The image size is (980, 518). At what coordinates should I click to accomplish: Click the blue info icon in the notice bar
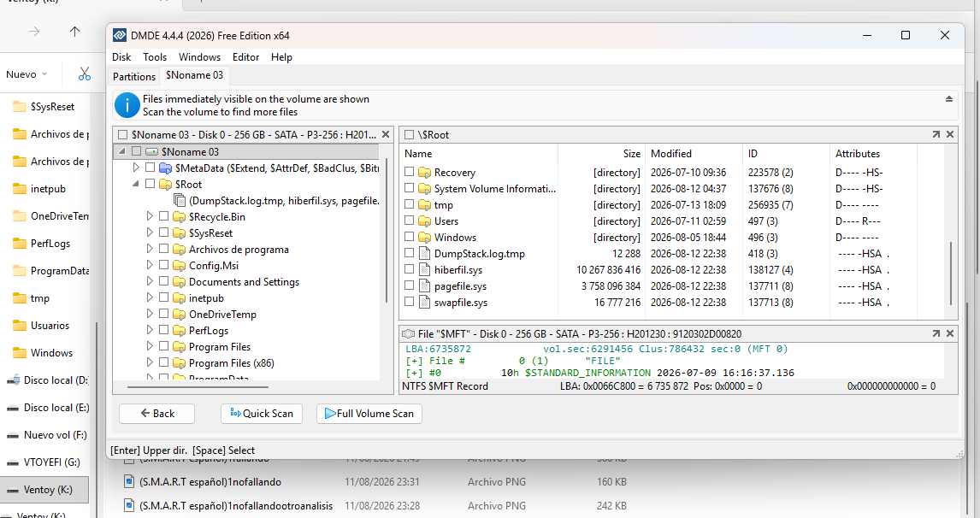tap(127, 105)
